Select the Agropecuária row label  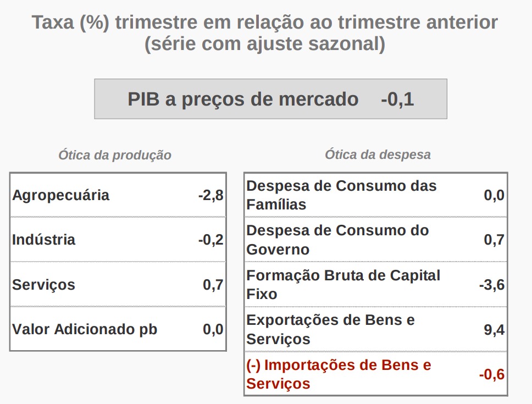(61, 195)
